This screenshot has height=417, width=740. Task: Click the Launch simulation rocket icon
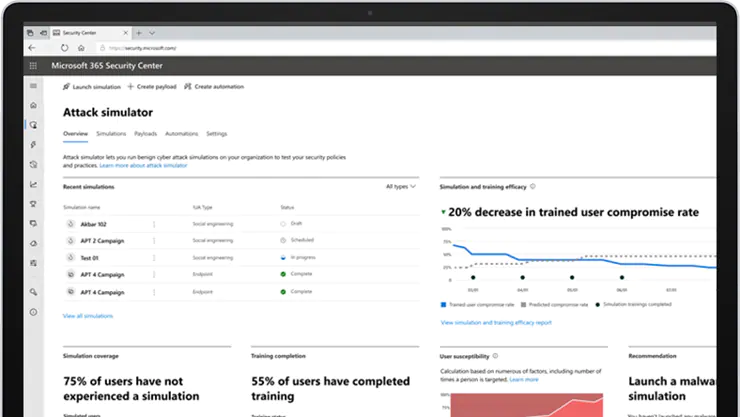pos(67,87)
